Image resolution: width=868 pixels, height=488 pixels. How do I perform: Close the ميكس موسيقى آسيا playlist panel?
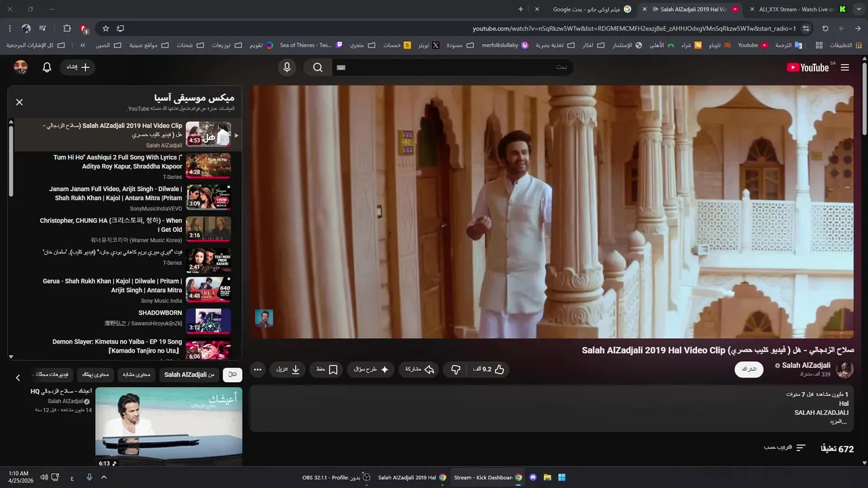pyautogui.click(x=19, y=102)
